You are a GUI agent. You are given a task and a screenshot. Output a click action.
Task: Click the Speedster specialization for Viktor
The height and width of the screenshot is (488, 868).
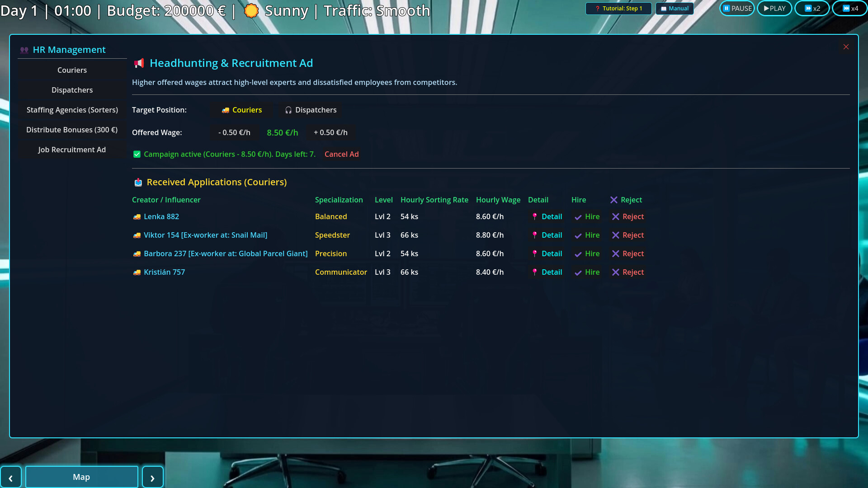pos(332,235)
